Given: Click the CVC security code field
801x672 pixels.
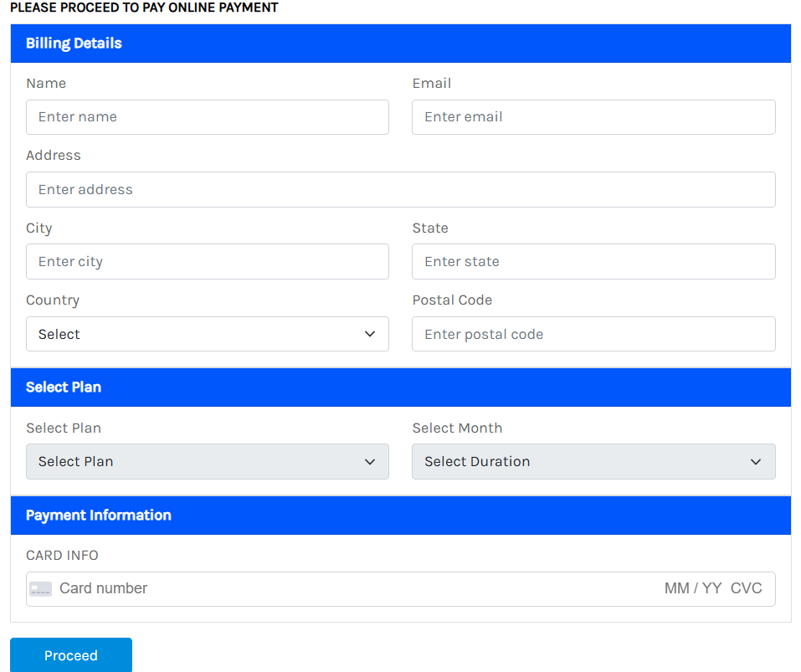Looking at the screenshot, I should [x=746, y=588].
